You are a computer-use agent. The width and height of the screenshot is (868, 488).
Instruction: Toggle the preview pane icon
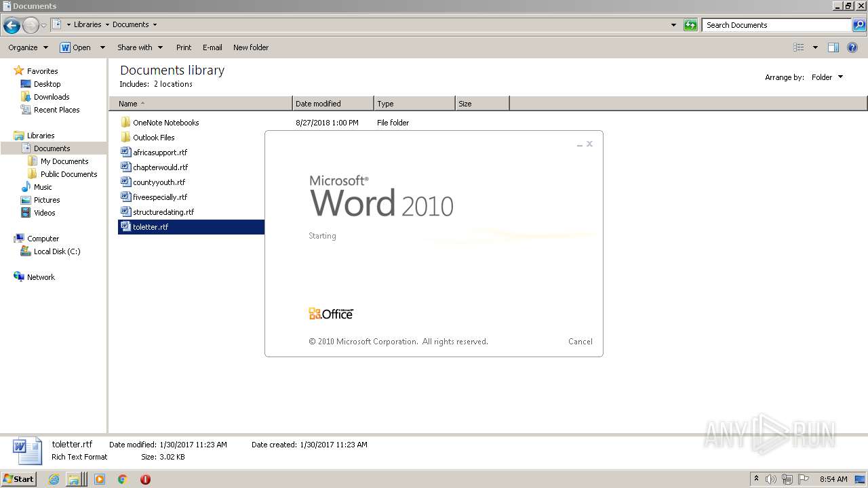(833, 47)
